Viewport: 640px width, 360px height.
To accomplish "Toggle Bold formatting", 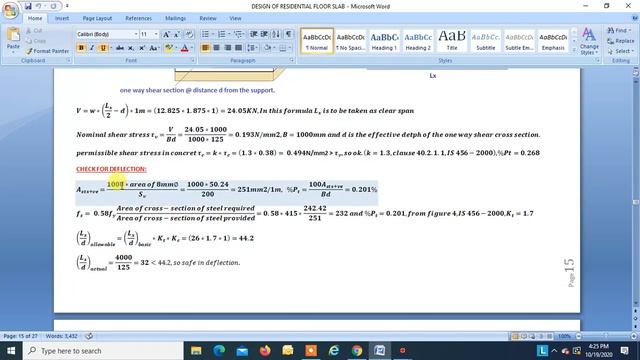I will [81, 48].
